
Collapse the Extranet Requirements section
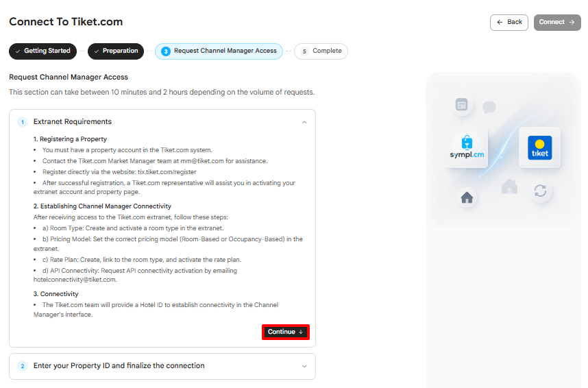coord(304,122)
